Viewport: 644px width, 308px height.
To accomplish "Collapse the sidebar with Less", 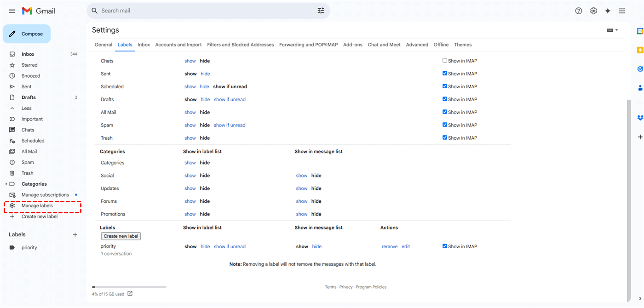I will click(x=26, y=108).
